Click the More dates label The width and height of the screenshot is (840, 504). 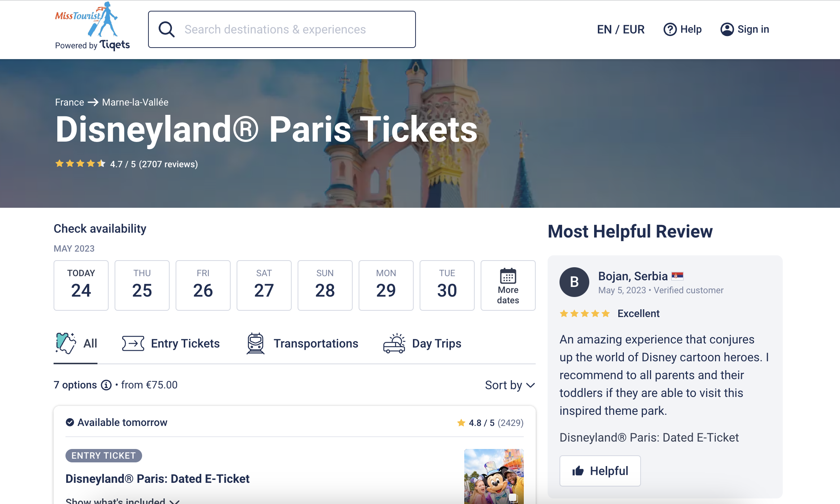click(x=508, y=295)
